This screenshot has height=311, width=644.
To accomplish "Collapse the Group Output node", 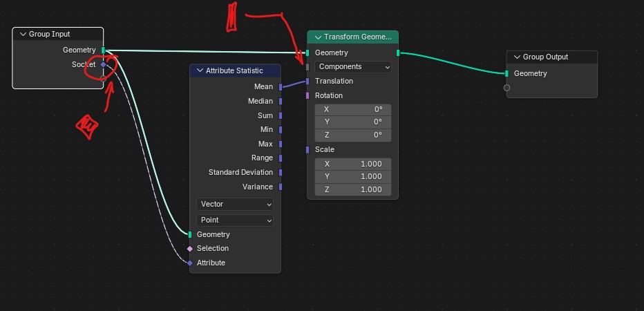I will (x=516, y=57).
